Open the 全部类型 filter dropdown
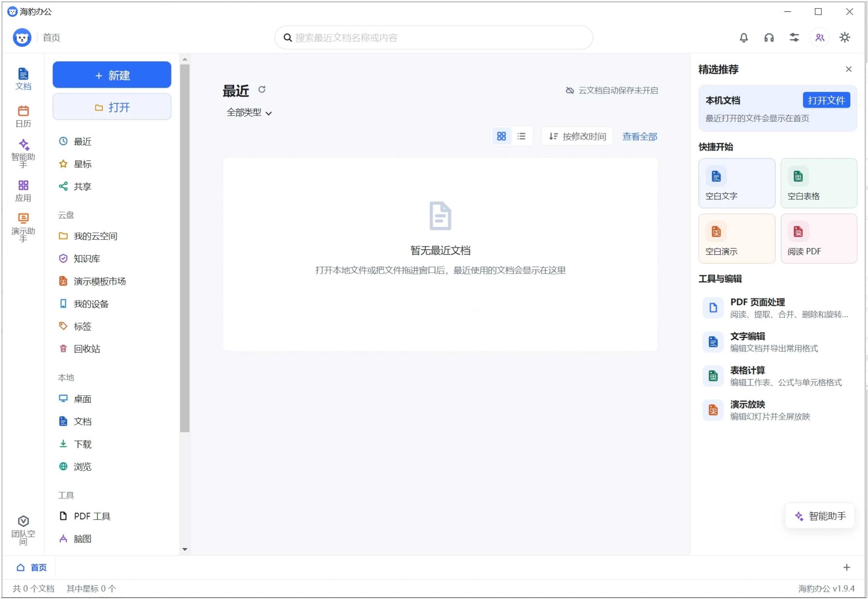Viewport: 868px width, 599px height. [249, 113]
